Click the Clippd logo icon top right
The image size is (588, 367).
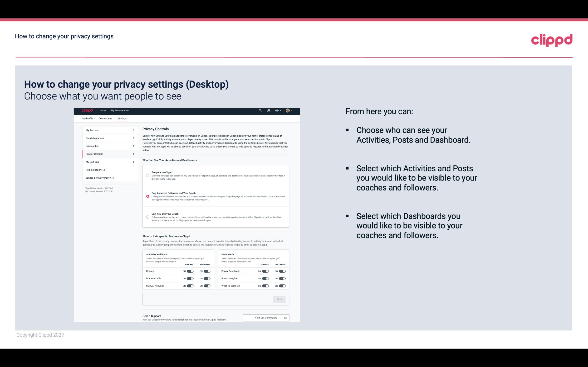(x=551, y=40)
